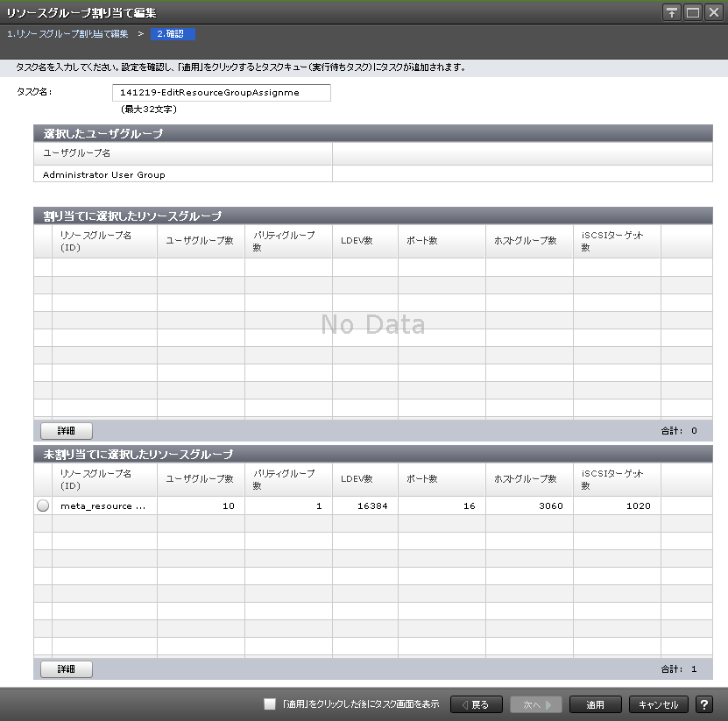
Task: Go back with the 戻る button
Action: pyautogui.click(x=476, y=704)
